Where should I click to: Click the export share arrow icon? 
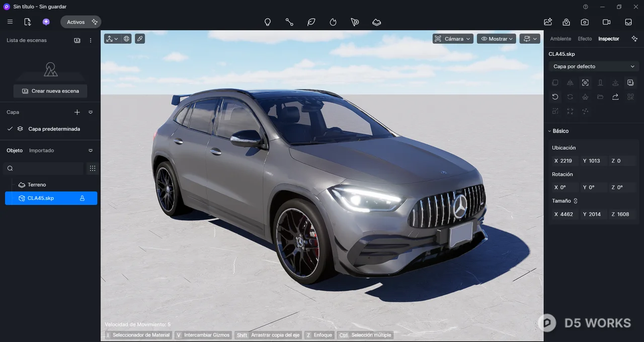click(x=615, y=97)
